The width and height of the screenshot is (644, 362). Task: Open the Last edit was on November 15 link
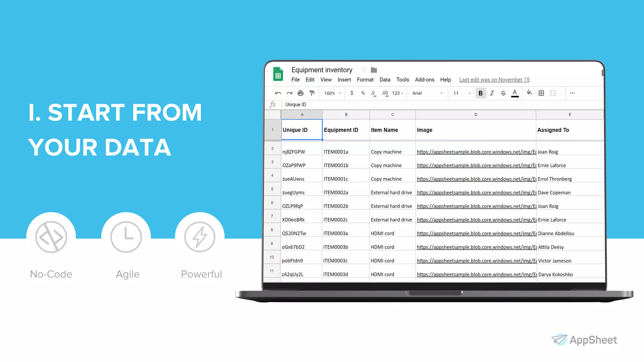point(494,80)
